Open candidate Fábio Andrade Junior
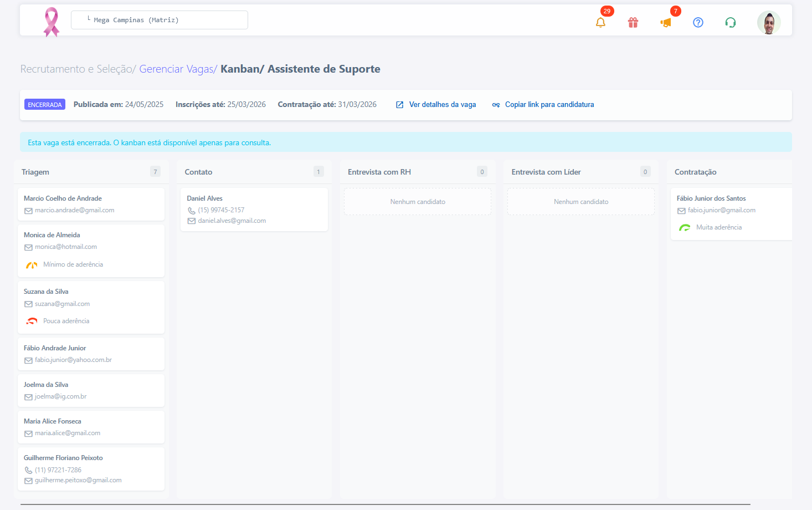Viewport: 812px width, 510px height. click(91, 354)
